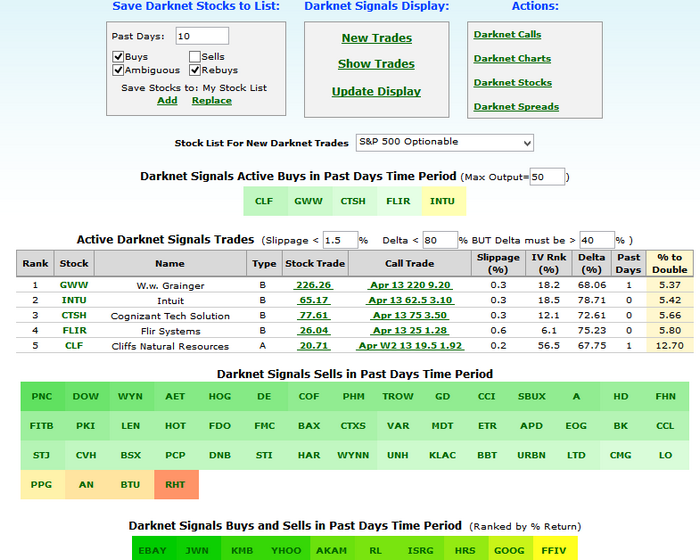Click the Past Days input field
700x560 pixels.
(x=202, y=36)
